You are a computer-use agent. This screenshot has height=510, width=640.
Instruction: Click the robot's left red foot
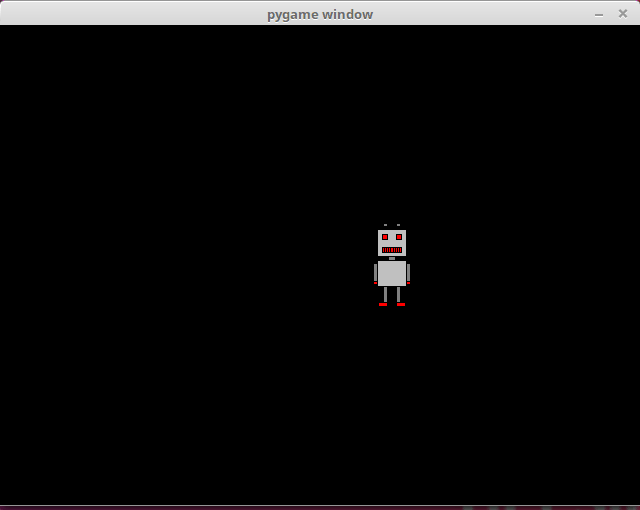click(x=383, y=304)
